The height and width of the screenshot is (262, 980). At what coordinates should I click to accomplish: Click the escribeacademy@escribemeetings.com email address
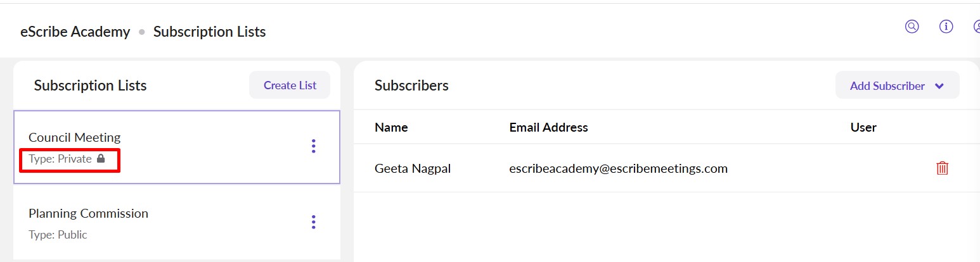[x=618, y=168]
